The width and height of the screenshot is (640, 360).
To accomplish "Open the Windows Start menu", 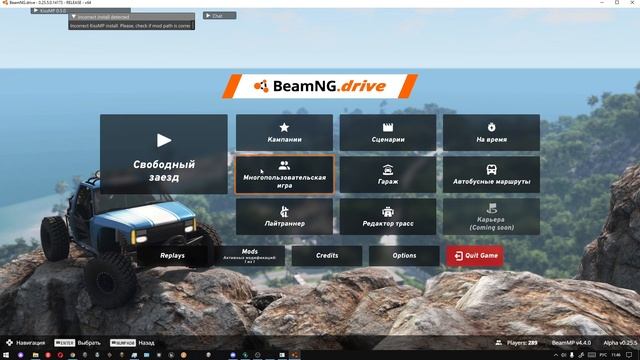I will tap(6, 355).
